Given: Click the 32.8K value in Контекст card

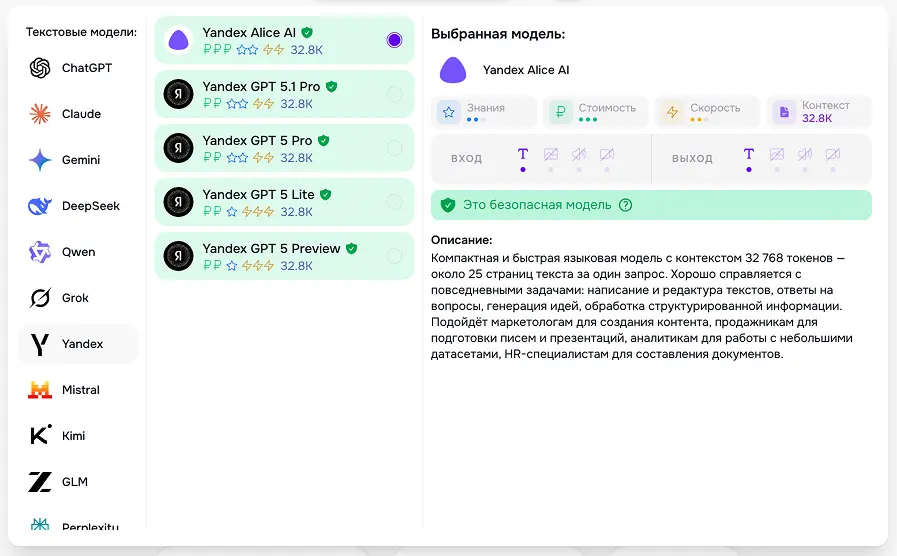Looking at the screenshot, I should click(817, 118).
